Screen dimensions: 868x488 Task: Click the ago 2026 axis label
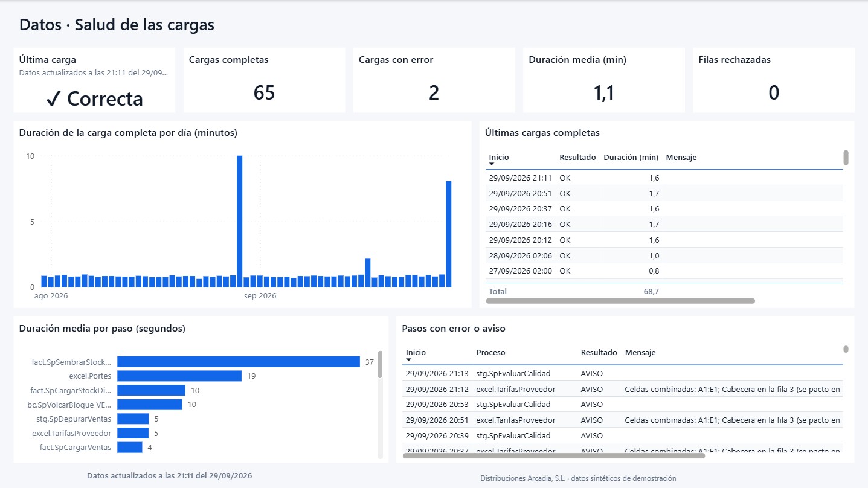[x=51, y=296]
